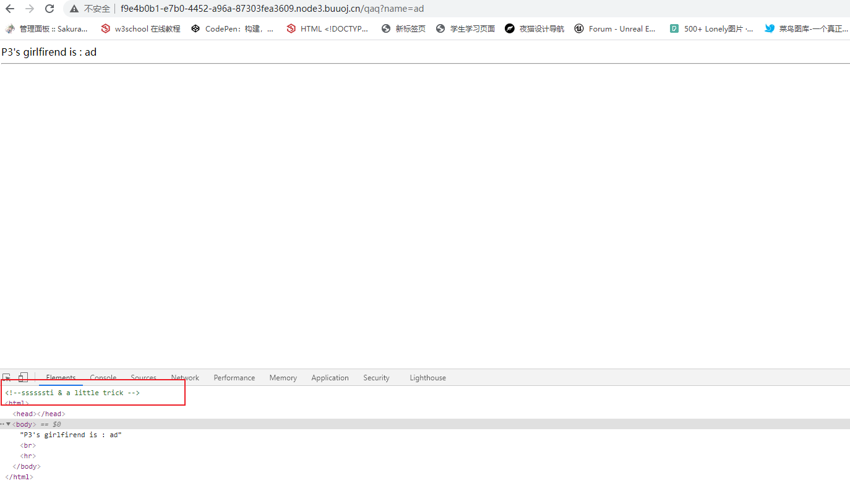This screenshot has height=504, width=850.
Task: Select the inspect element picker icon
Action: [7, 377]
